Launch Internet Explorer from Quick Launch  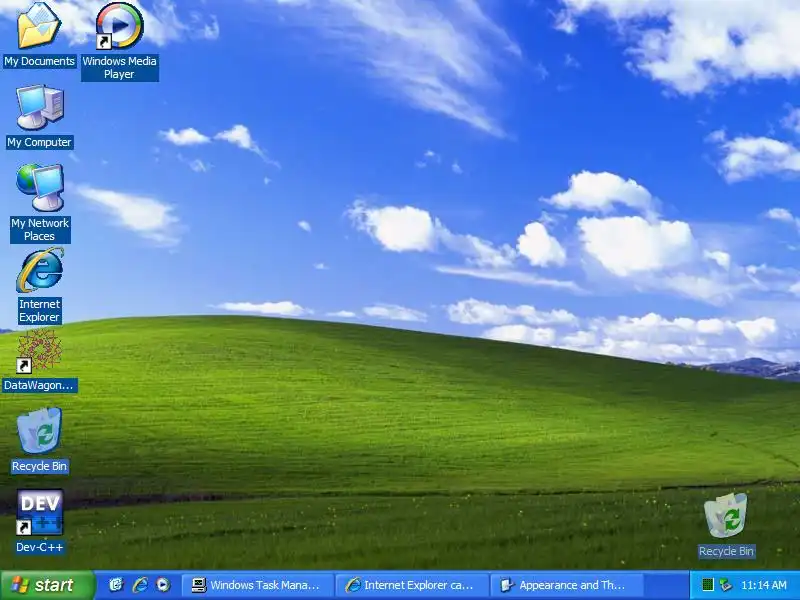pos(140,585)
